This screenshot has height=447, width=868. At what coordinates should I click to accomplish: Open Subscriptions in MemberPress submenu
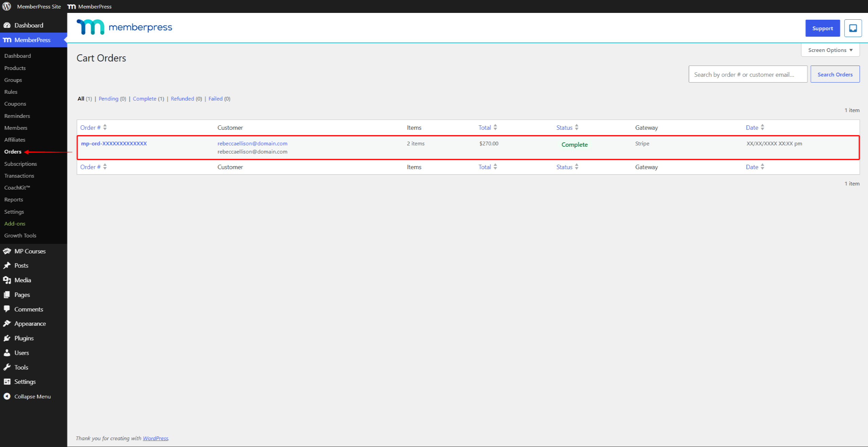click(20, 164)
